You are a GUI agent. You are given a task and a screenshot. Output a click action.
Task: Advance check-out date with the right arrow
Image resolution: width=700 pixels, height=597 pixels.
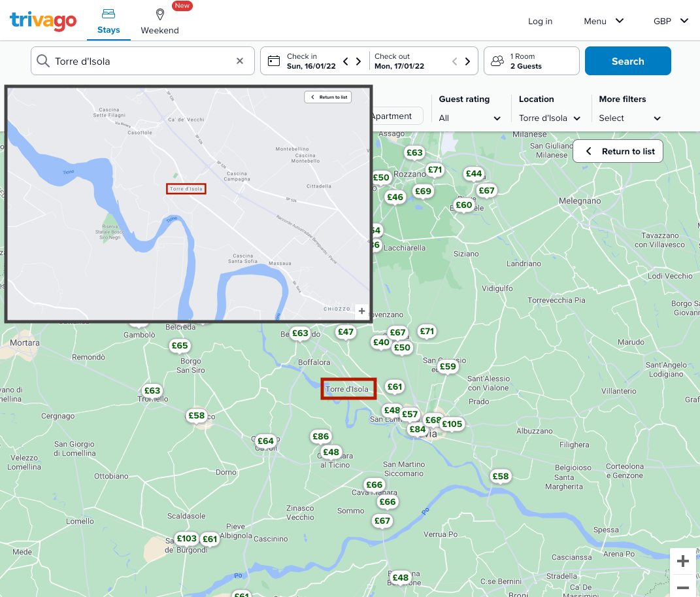(467, 60)
